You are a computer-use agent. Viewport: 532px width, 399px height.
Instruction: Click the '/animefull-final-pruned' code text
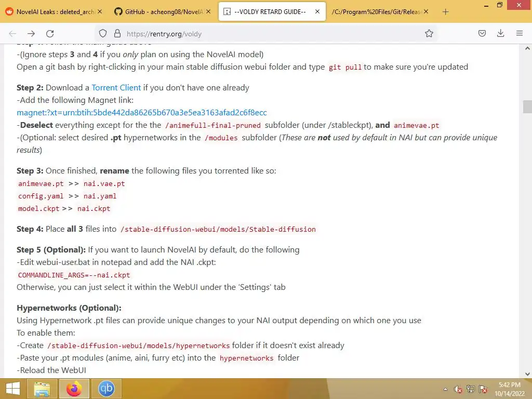click(212, 126)
